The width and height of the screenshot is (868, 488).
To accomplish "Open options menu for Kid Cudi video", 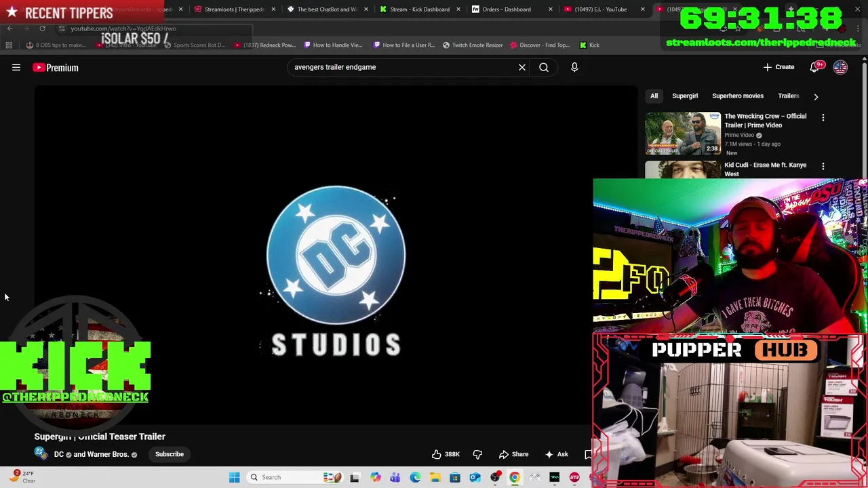I will pos(823,167).
